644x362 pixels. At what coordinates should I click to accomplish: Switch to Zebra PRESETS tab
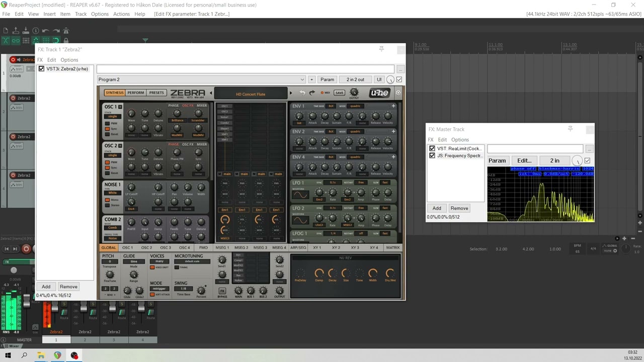tap(156, 93)
